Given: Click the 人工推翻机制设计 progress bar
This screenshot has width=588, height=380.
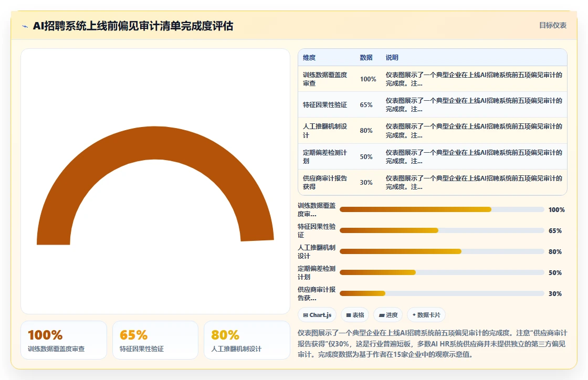Looking at the screenshot, I should (x=442, y=251).
